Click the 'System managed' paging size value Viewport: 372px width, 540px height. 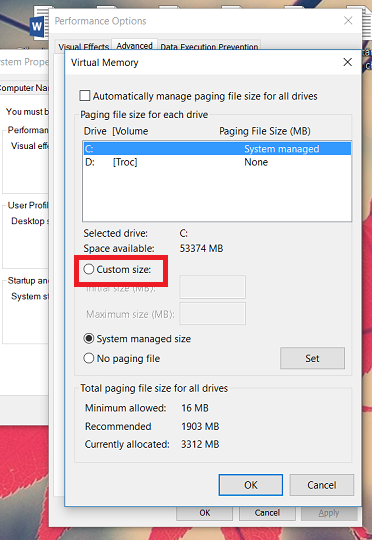[x=282, y=149]
